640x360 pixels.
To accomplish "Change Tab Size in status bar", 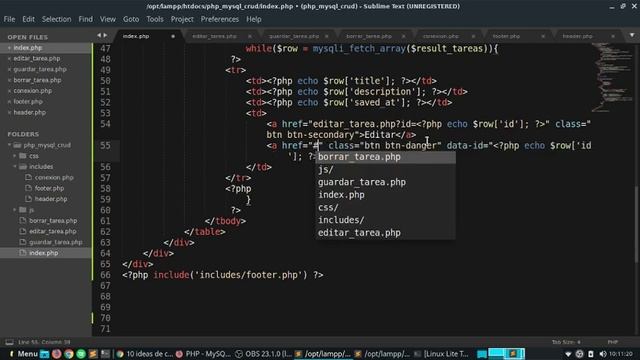I will pos(566,342).
